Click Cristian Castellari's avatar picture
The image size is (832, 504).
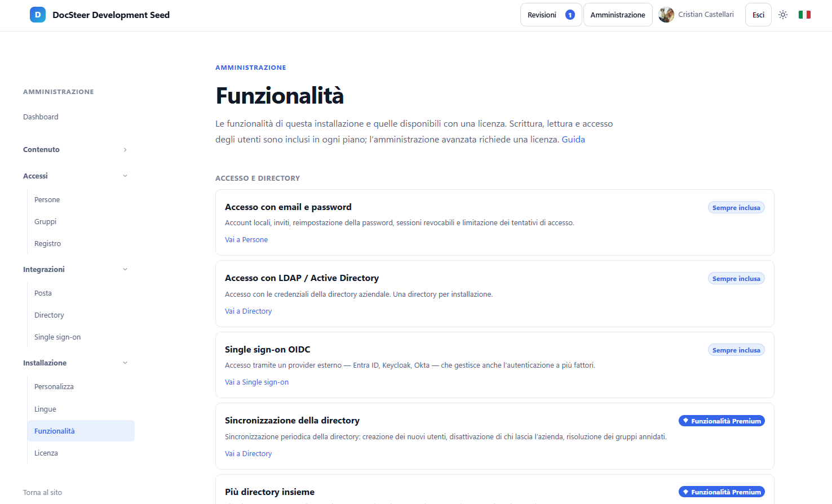(666, 15)
